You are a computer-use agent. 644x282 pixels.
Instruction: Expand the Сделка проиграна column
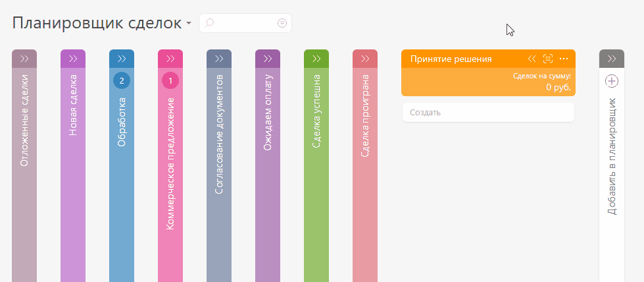[x=365, y=59]
